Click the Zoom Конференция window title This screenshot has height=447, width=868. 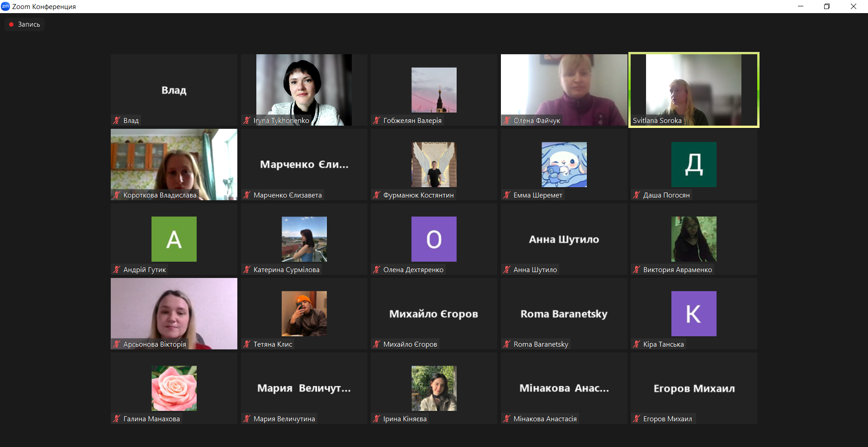44,6
